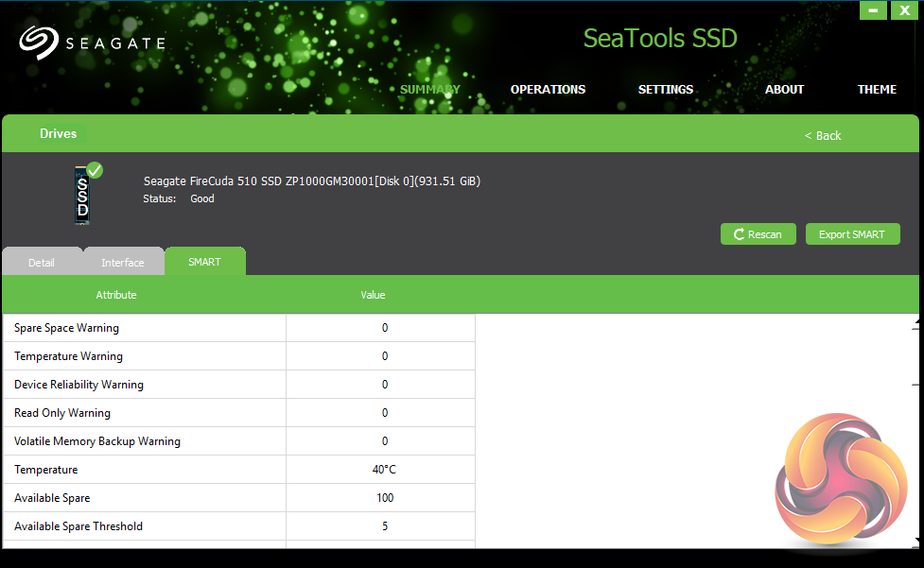Switch to the Detail tab

(x=42, y=262)
